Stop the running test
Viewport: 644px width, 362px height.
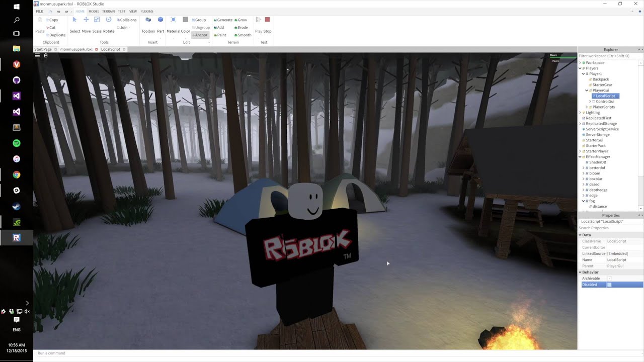coord(267,25)
